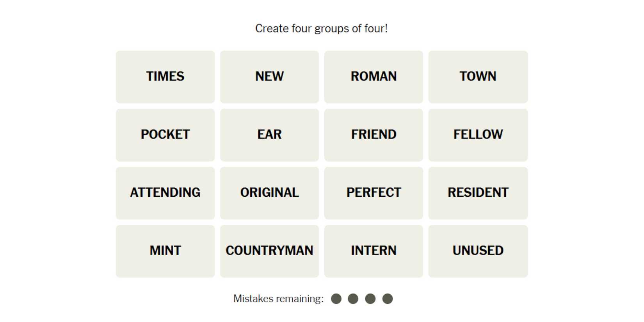Toggle the NEW word tile
This screenshot has height=322, width=644.
(x=269, y=76)
